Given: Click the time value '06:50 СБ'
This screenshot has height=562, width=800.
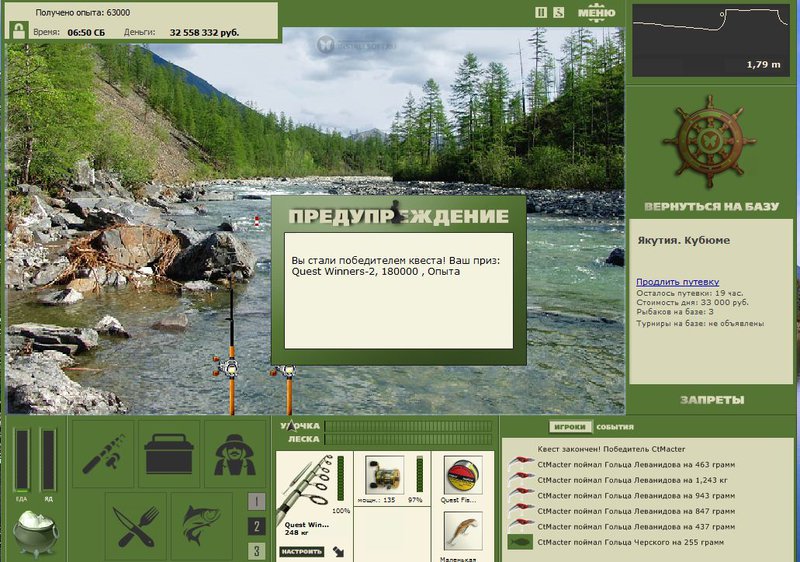Looking at the screenshot, I should (x=86, y=32).
